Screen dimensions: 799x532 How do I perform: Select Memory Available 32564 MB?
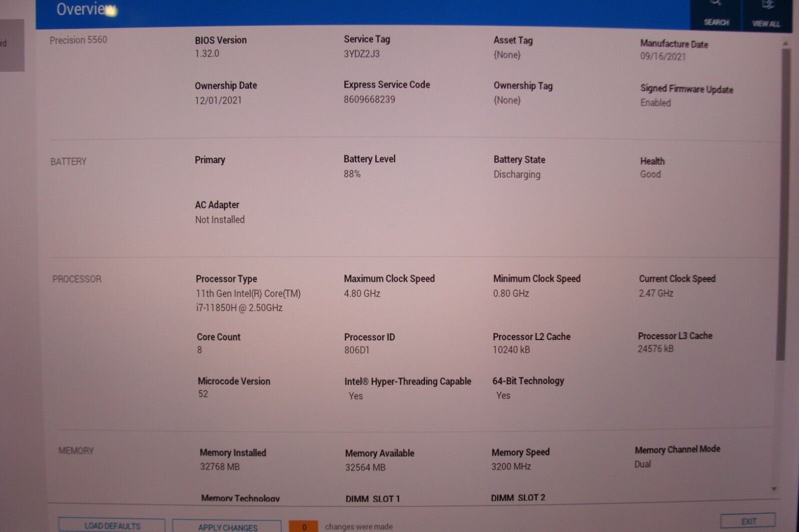[365, 468]
